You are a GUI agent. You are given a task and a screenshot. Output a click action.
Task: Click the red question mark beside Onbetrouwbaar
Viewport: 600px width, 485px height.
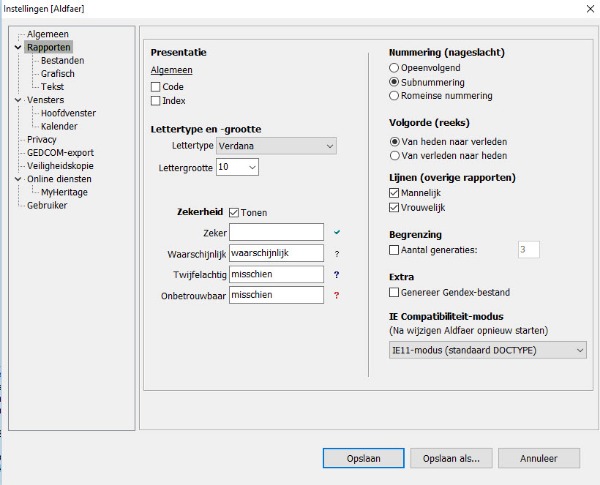(337, 295)
